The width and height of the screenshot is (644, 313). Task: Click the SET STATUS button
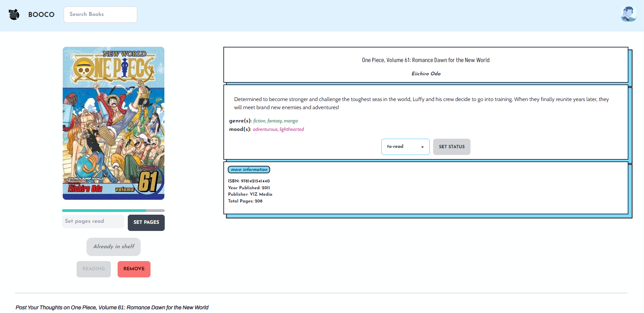(x=451, y=147)
